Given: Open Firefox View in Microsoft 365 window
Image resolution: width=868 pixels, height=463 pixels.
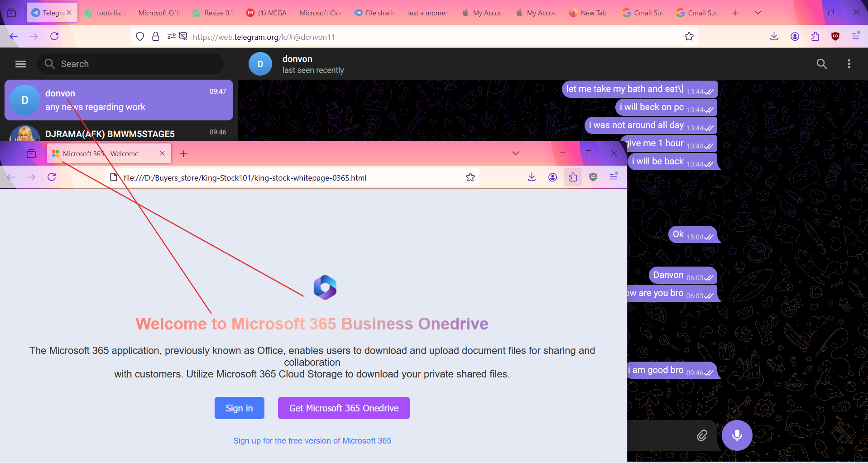Looking at the screenshot, I should tap(31, 154).
